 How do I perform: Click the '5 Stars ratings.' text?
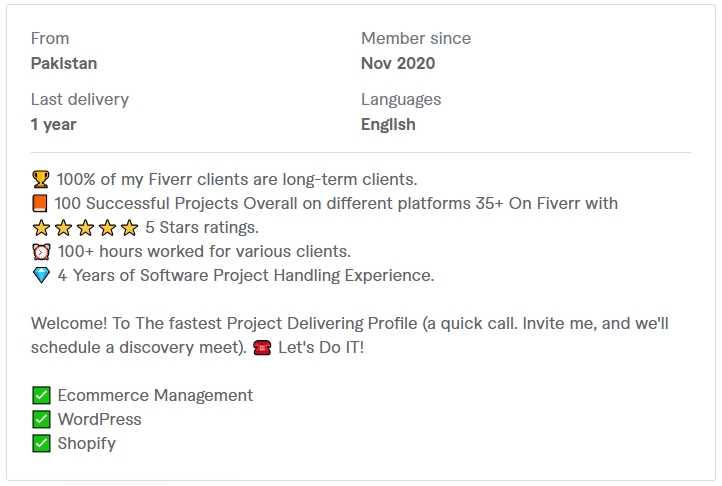pos(202,228)
